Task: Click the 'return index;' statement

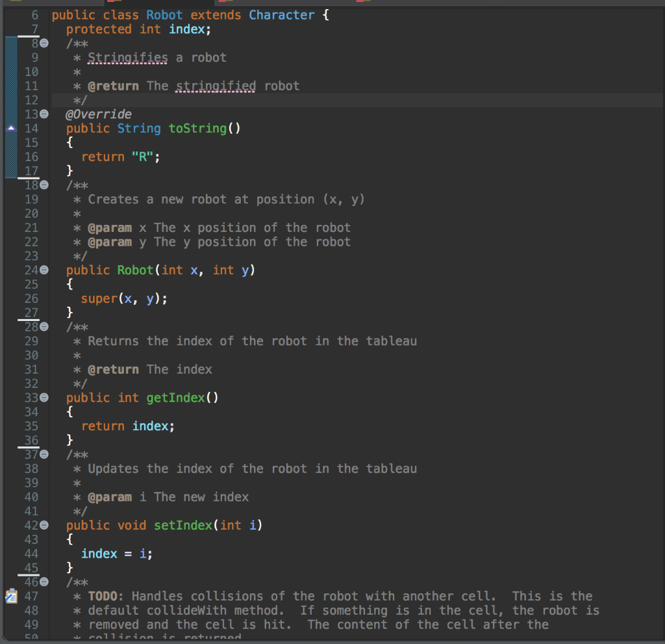Action: click(128, 426)
